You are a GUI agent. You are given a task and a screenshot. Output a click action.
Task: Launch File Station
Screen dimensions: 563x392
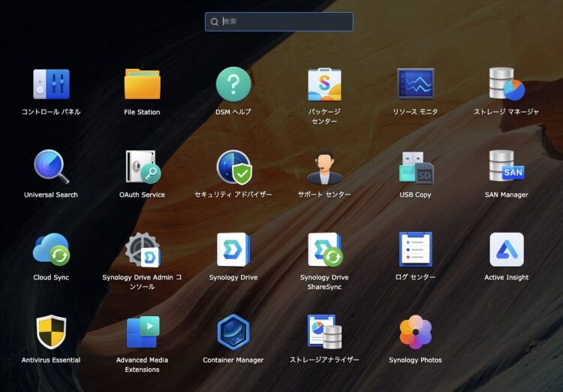pos(142,84)
